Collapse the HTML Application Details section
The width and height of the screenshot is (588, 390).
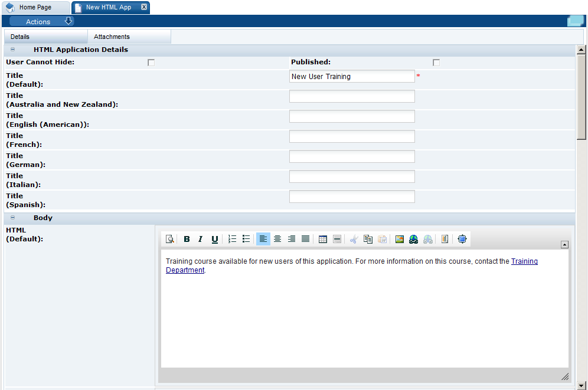click(x=12, y=50)
